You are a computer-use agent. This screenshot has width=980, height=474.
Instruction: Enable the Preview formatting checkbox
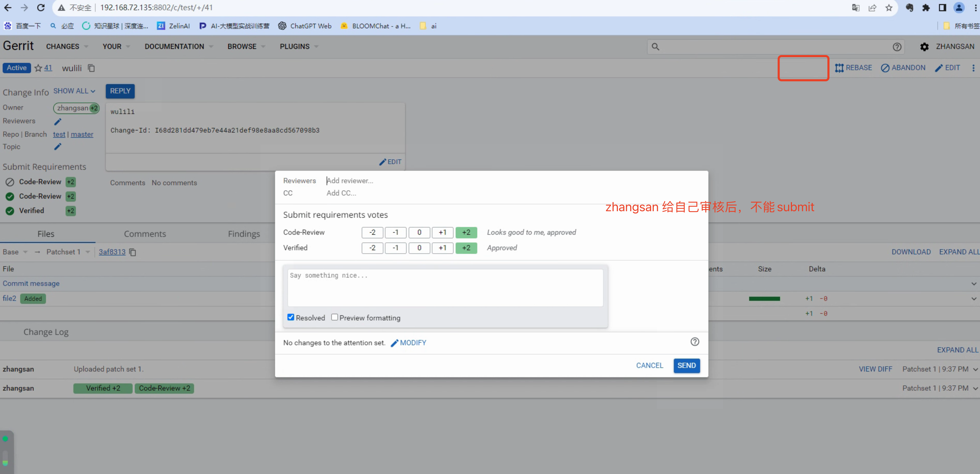point(334,317)
